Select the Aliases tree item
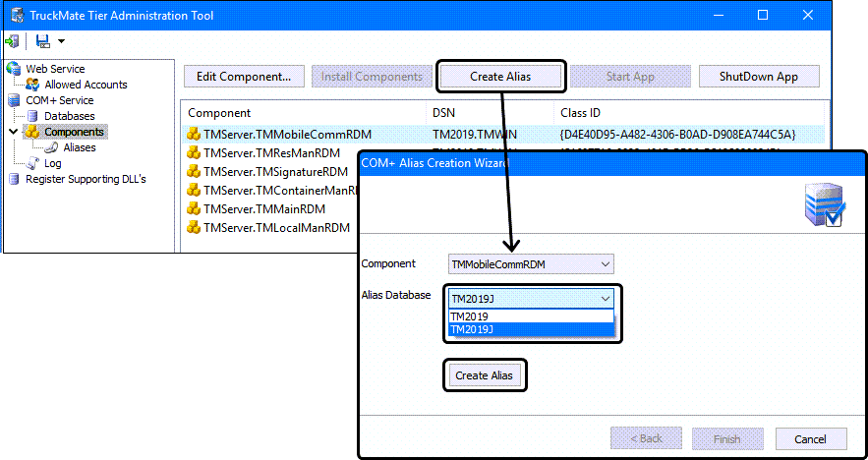 point(80,147)
